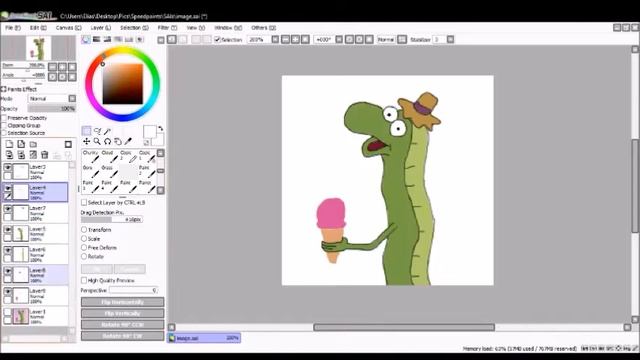Image resolution: width=640 pixels, height=360 pixels.
Task: Select the Layer8 row
Action: (x=35, y=275)
